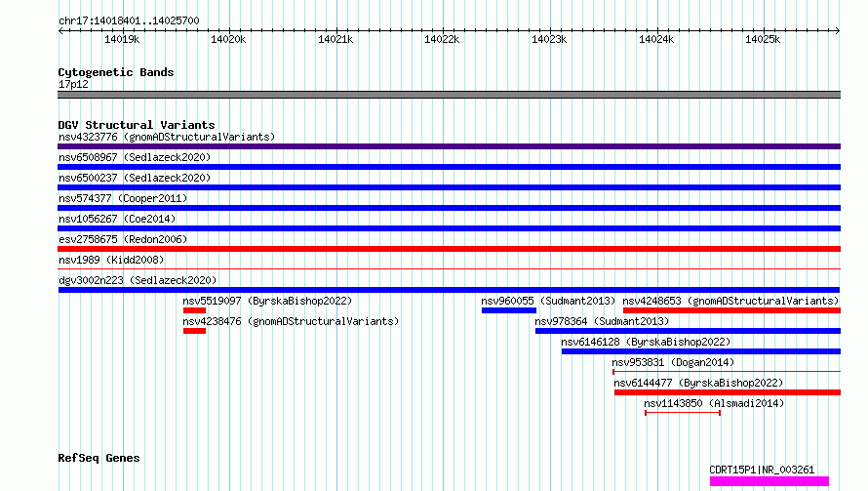Click the red nsv4248653 variant bar
Screen dimensions: 868x491
pyautogui.click(x=731, y=310)
